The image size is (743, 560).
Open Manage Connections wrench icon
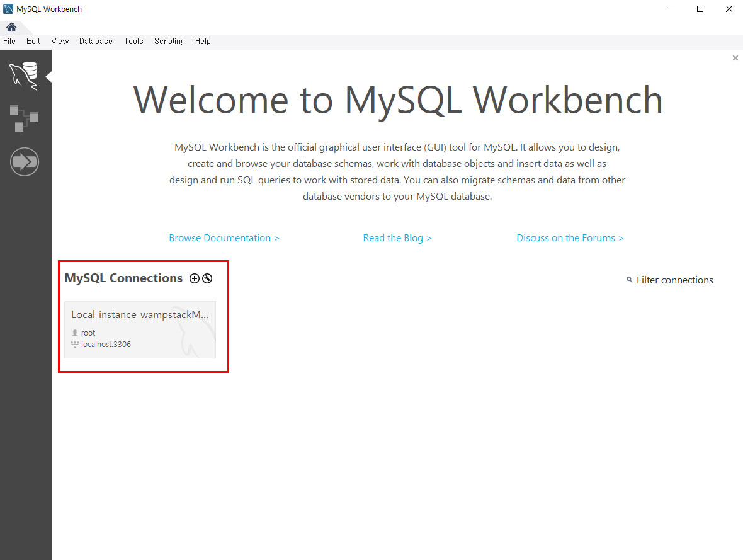click(207, 278)
